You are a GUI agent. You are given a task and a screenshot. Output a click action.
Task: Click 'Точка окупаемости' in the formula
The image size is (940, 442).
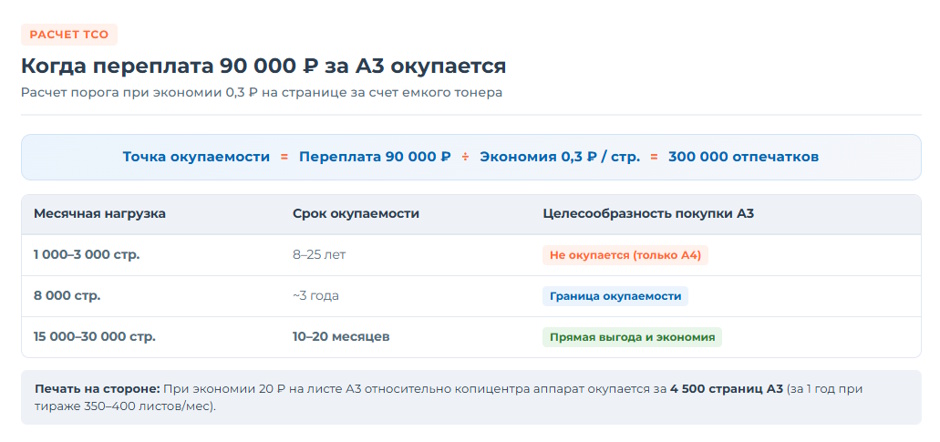pos(196,157)
